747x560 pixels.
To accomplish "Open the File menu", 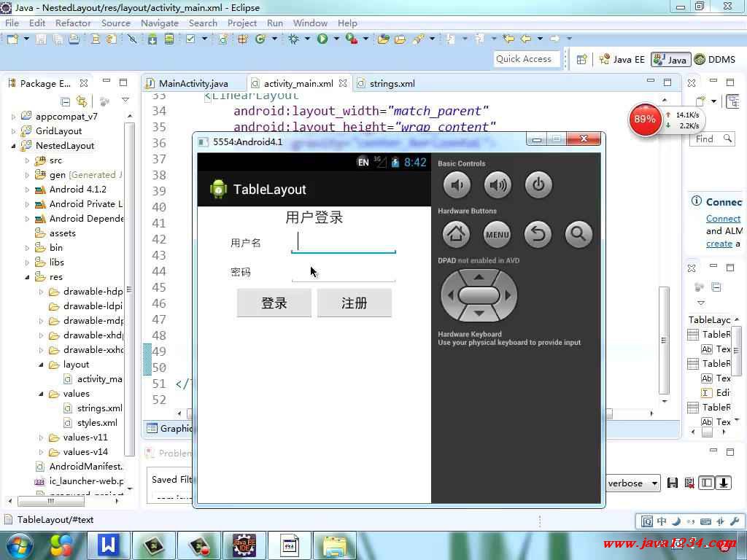I will 12,23.
